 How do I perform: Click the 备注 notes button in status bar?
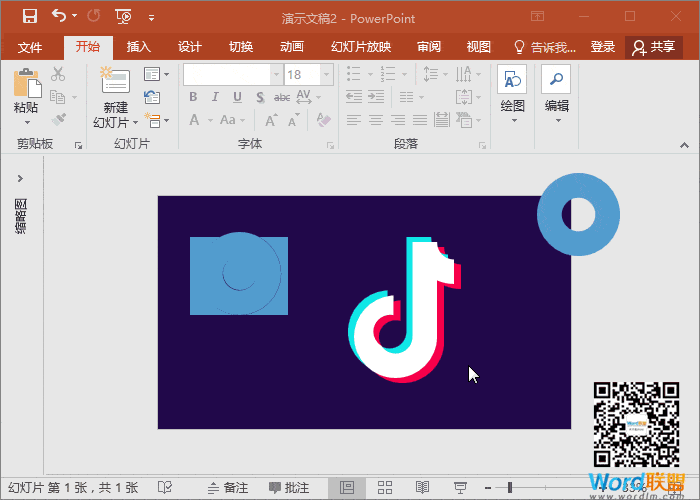[x=228, y=488]
